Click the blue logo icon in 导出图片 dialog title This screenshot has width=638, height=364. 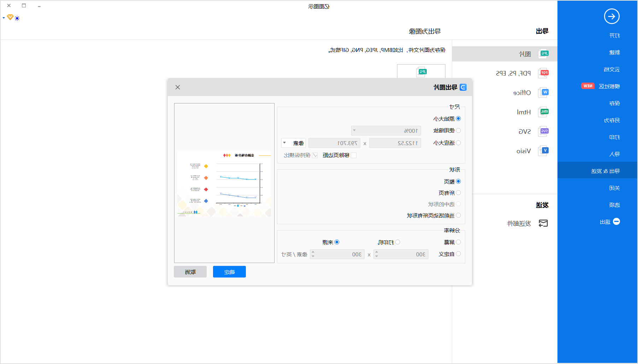point(463,87)
